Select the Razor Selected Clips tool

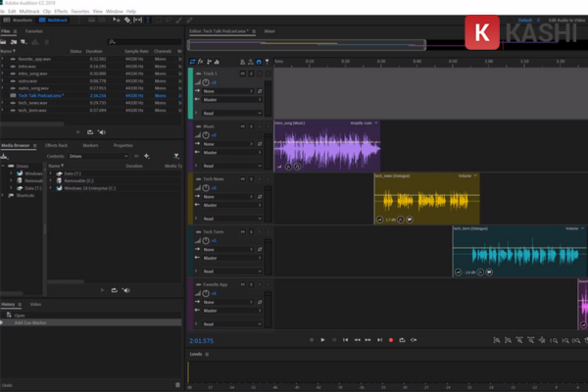click(x=127, y=20)
